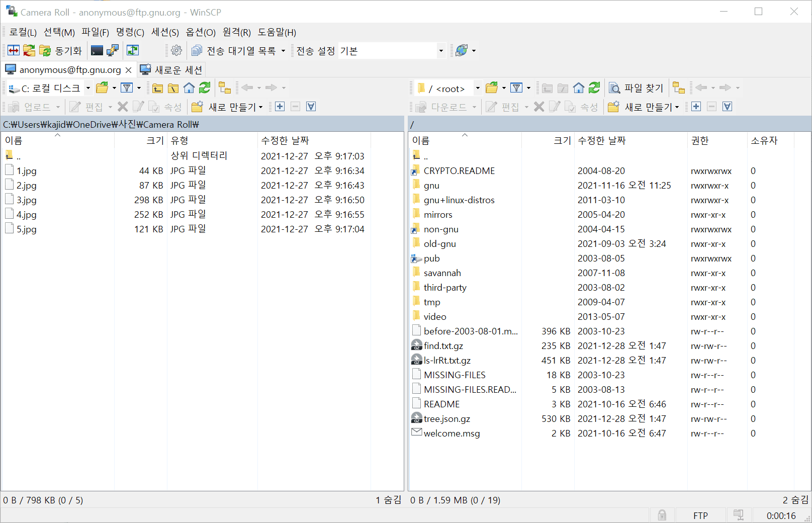This screenshot has width=812, height=523.
Task: Open the console terminal icon
Action: click(97, 50)
